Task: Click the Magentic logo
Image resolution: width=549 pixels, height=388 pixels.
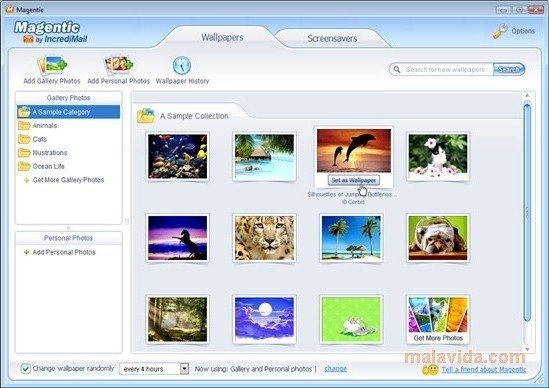Action: coord(51,32)
